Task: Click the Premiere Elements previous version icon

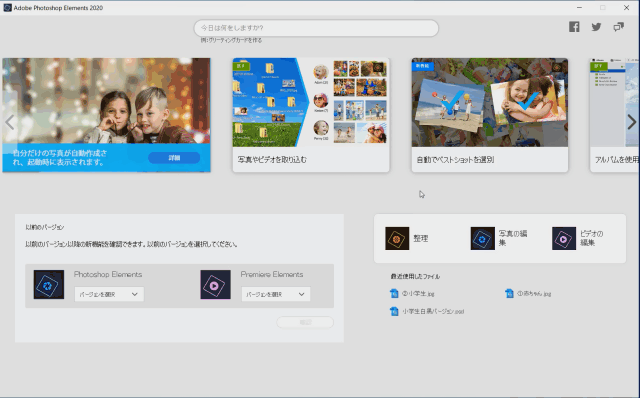Action: (215, 285)
